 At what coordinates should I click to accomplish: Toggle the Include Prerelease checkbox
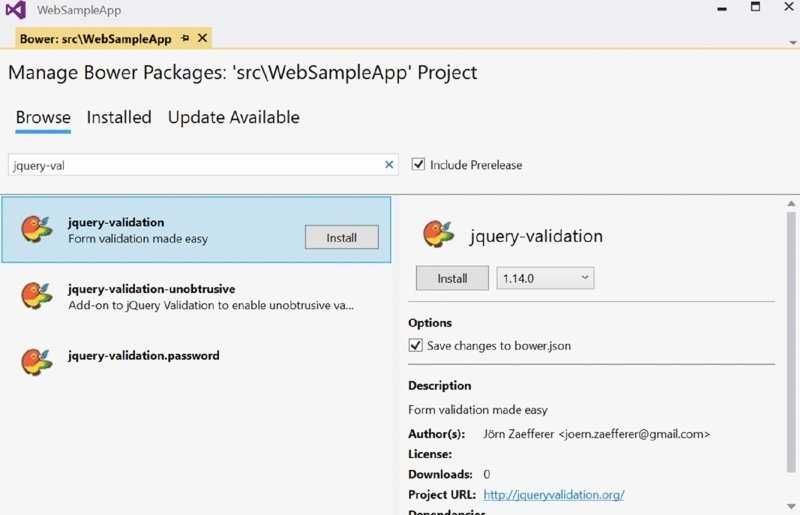pos(419,165)
